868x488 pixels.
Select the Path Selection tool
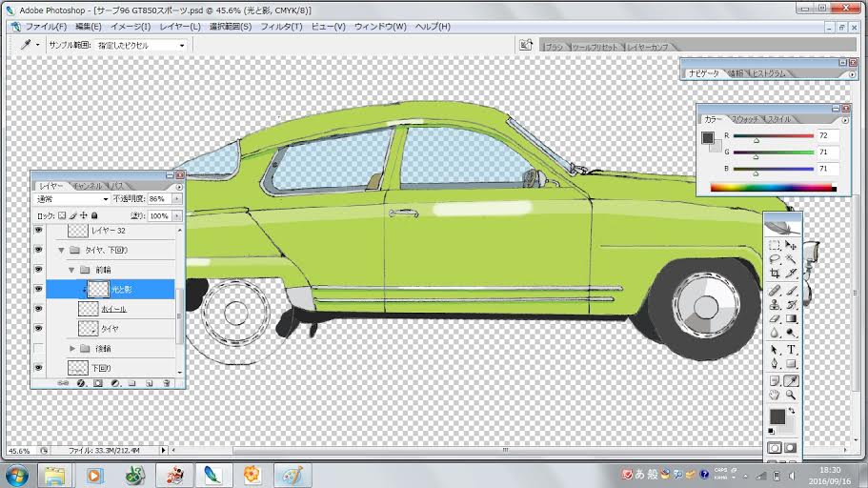[x=775, y=350]
